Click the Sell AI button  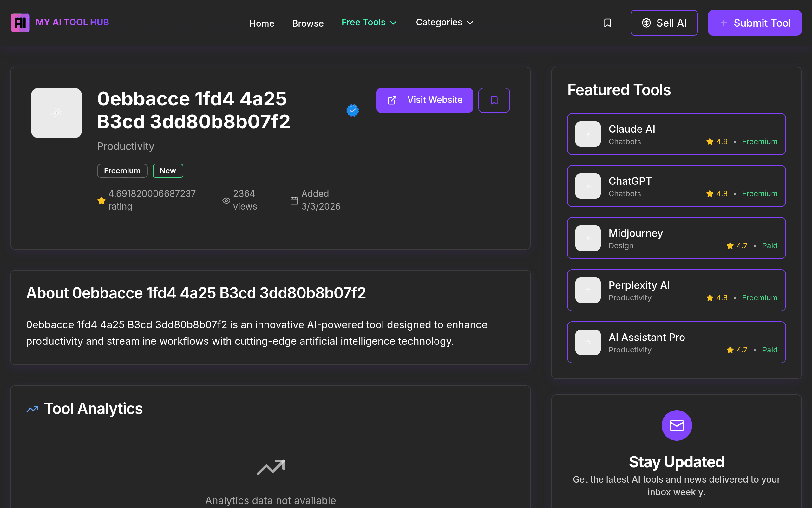[x=664, y=23]
